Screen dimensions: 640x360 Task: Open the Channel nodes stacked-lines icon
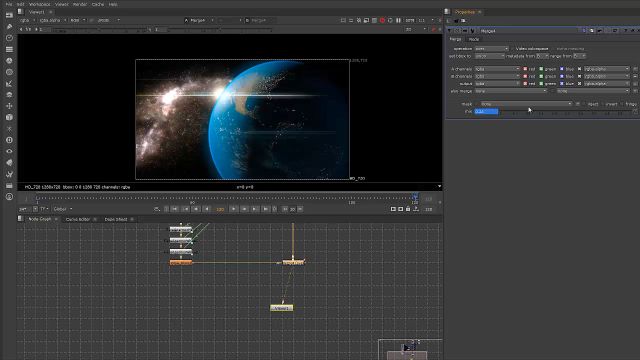(x=9, y=49)
